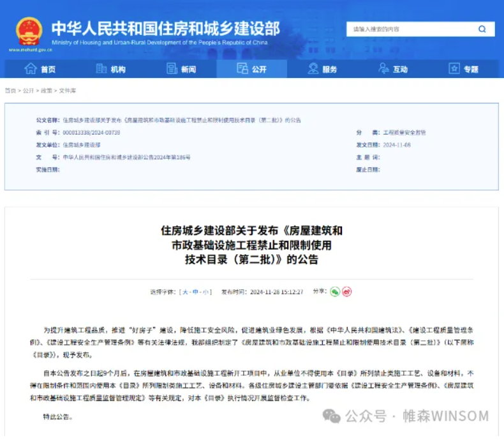
Task: Open the 互动 navigation tab
Action: tap(392, 69)
